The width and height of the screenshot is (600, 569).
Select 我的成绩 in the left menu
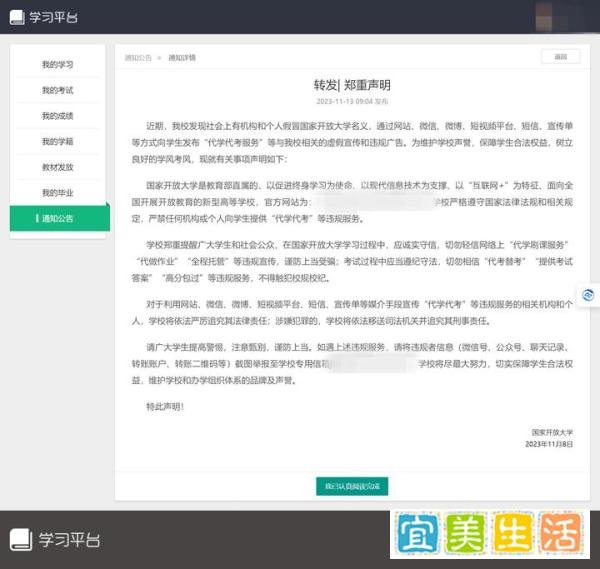coord(57,116)
